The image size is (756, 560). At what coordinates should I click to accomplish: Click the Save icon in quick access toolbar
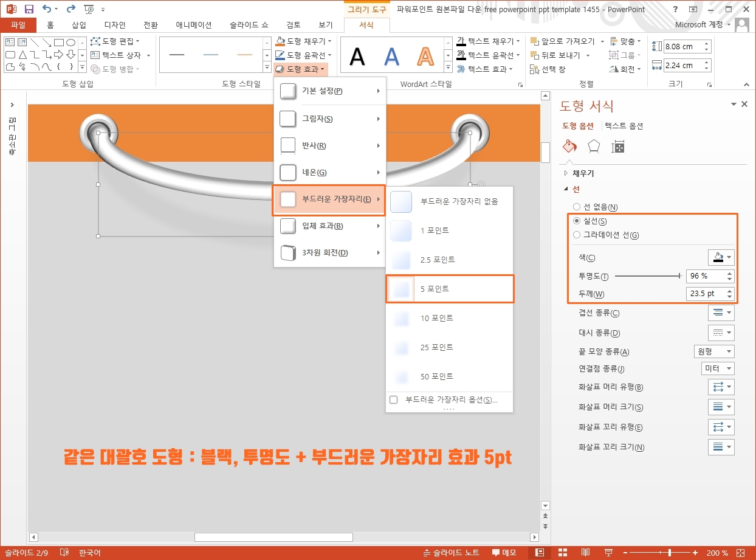click(29, 9)
